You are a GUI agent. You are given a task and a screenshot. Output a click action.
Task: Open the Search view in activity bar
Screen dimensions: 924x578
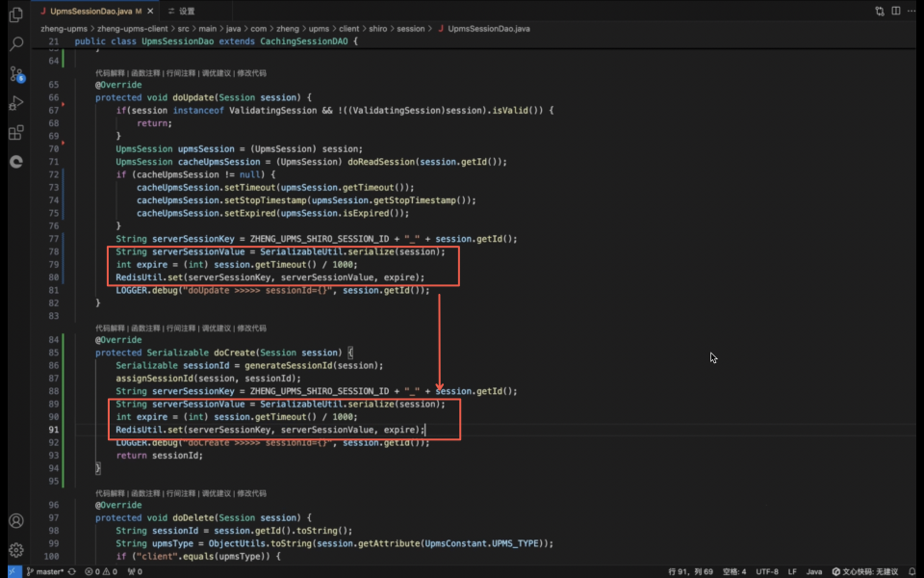[16, 43]
